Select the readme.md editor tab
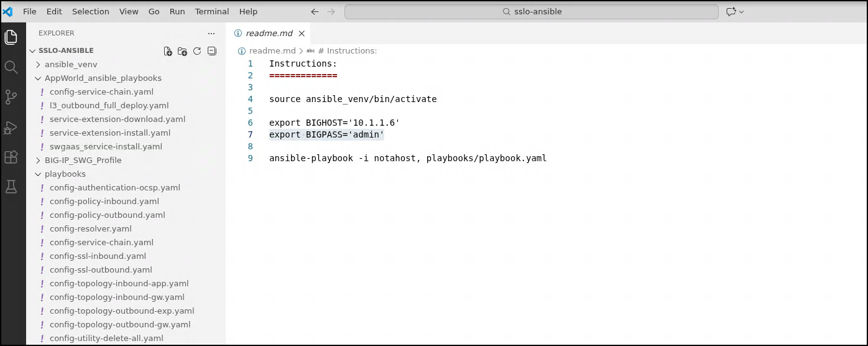The image size is (868, 346). (269, 33)
